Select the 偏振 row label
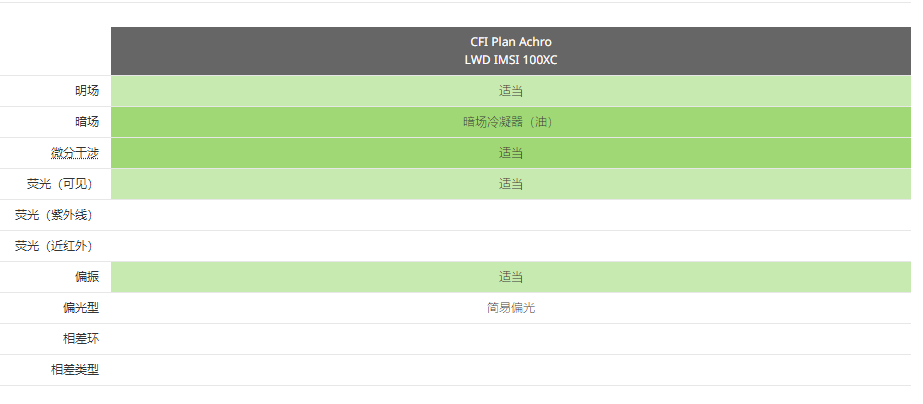The image size is (923, 404). coord(87,277)
